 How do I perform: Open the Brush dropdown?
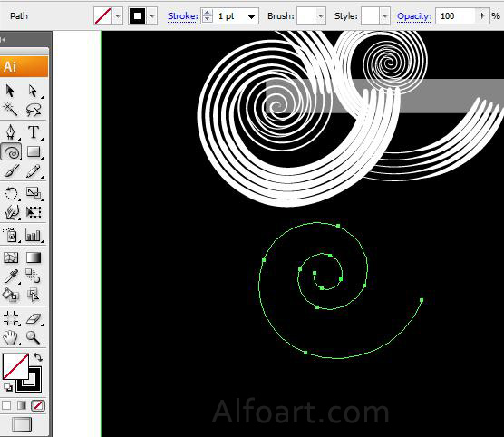[x=321, y=15]
